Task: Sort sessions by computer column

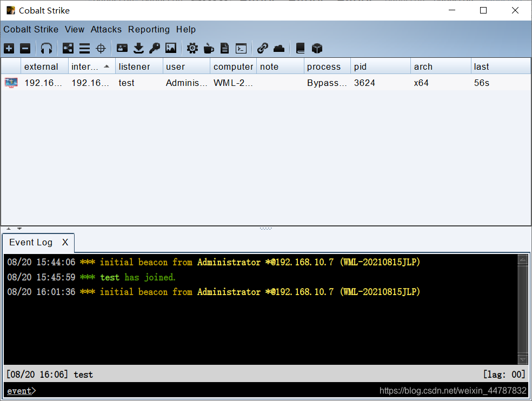Action: [233, 66]
